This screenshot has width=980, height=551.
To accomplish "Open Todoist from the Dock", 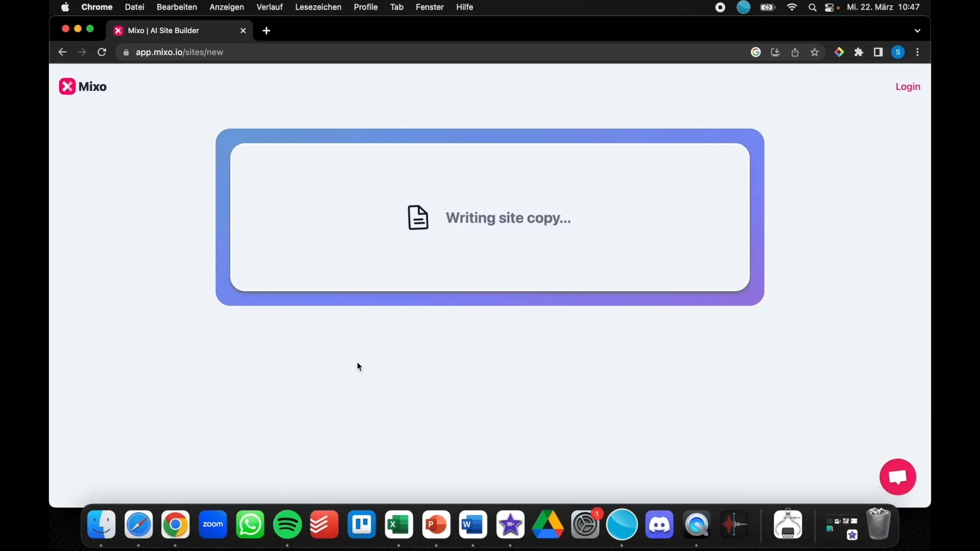I will tap(325, 524).
